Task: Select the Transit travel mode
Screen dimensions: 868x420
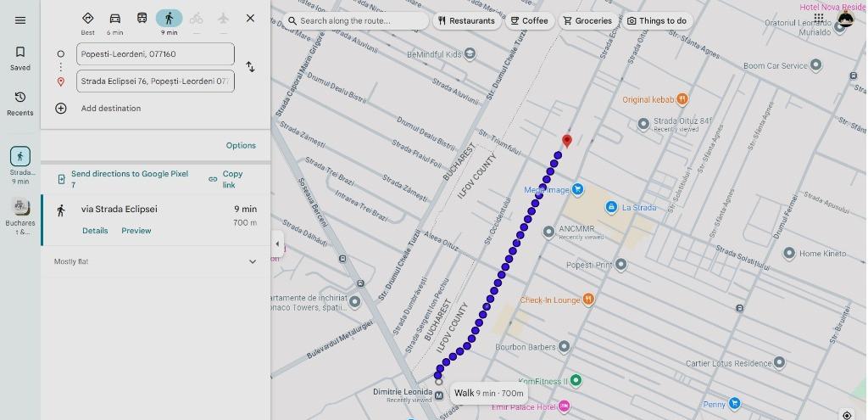Action: [x=142, y=19]
